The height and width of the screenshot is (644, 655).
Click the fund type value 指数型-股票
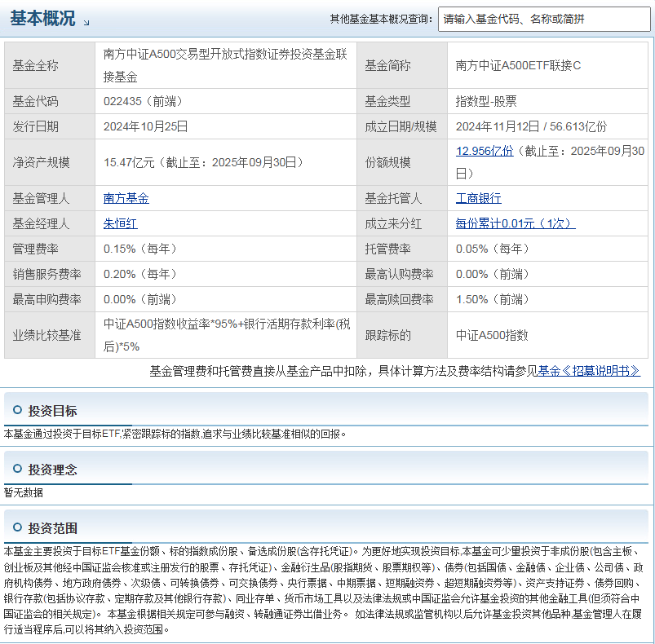click(x=486, y=101)
